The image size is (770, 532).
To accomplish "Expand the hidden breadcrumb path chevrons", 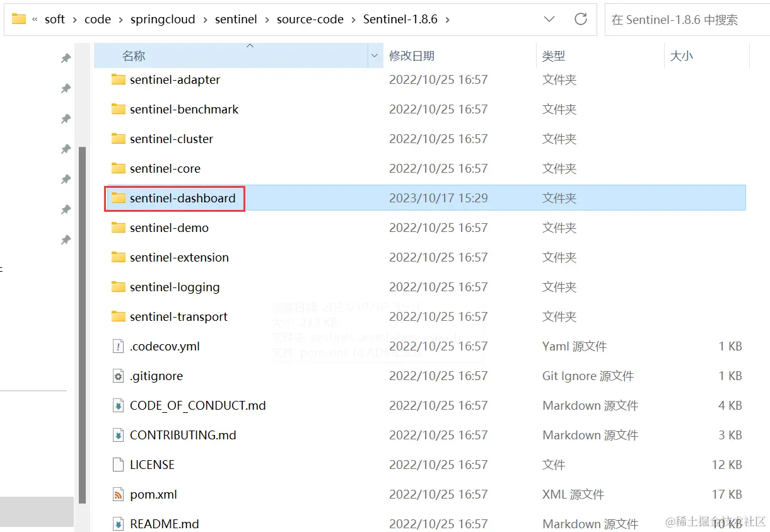I will click(x=35, y=20).
